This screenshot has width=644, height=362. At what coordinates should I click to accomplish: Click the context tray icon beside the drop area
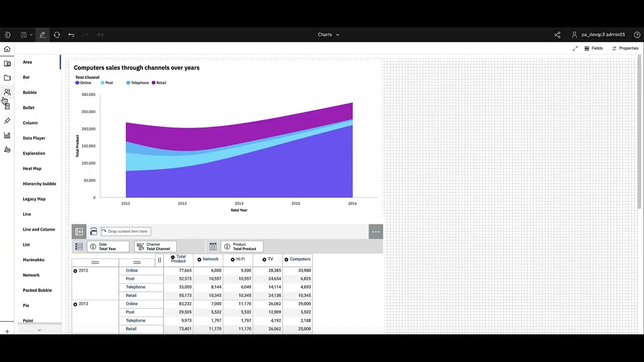[94, 232]
